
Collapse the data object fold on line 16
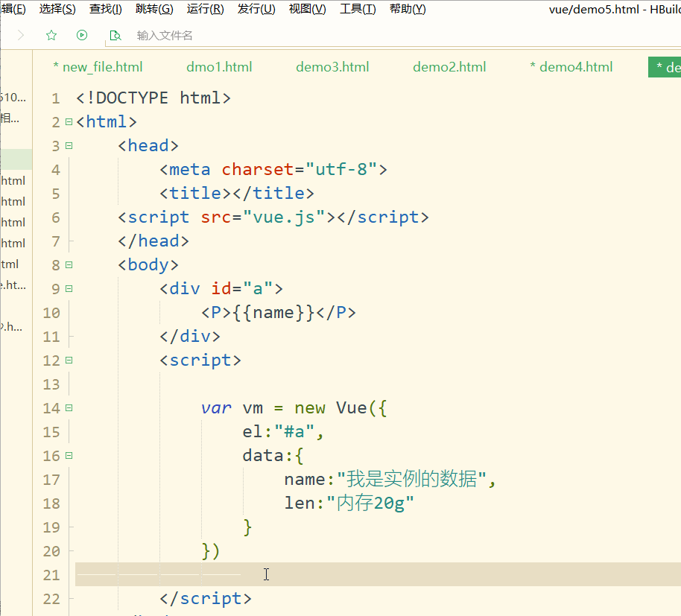tap(69, 456)
